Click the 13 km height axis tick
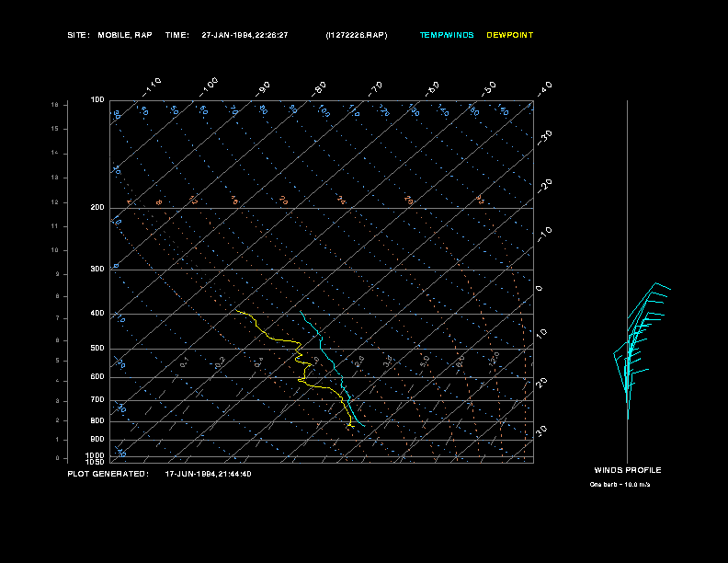Screen dimensions: 728x563 [55, 178]
